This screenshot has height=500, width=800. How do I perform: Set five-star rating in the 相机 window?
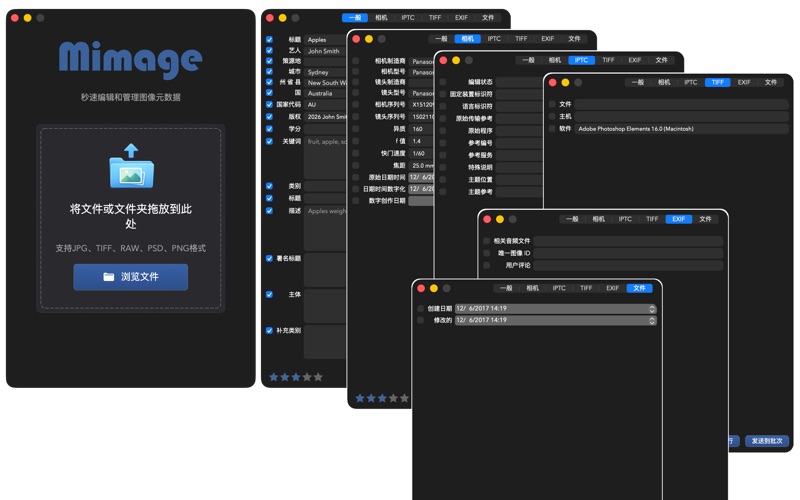(405, 398)
